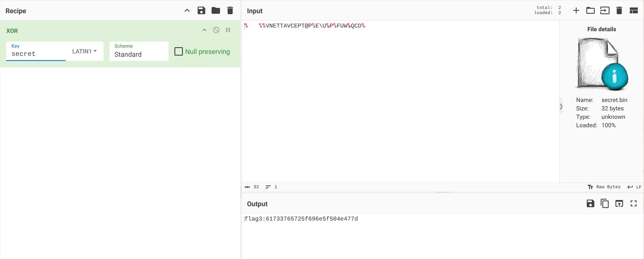Open file as input
The height and width of the screenshot is (259, 644).
tap(605, 11)
